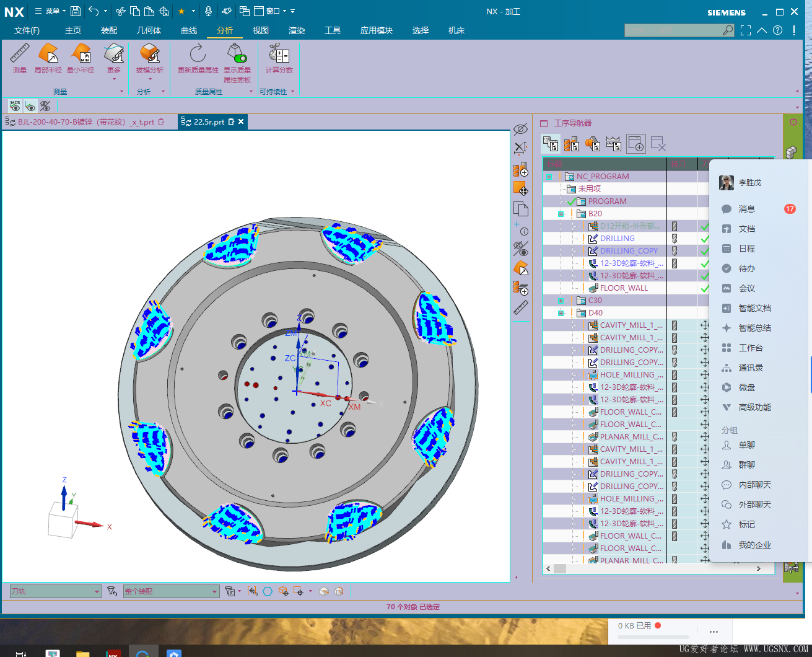Open the 曲线 ribbon tab
This screenshot has width=812, height=657.
coord(189,30)
